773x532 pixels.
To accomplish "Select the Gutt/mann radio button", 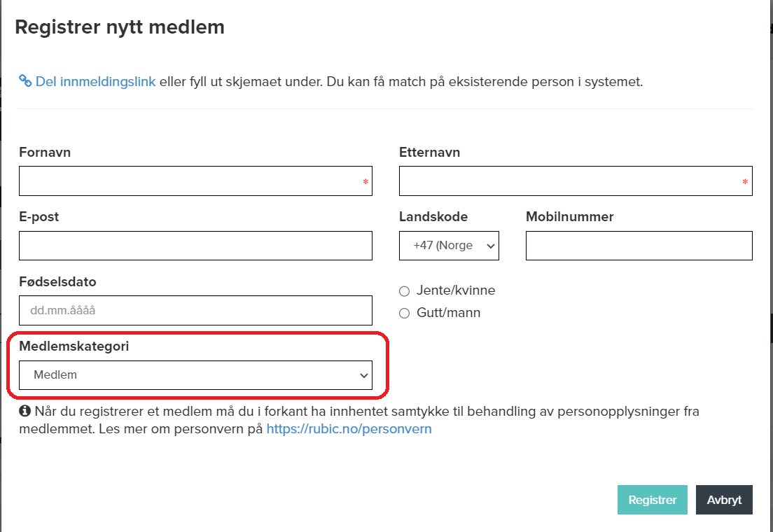I will click(x=404, y=314).
